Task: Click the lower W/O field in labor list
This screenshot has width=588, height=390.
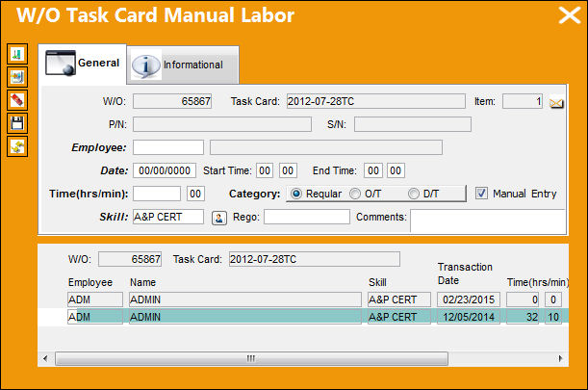Action: tap(130, 259)
